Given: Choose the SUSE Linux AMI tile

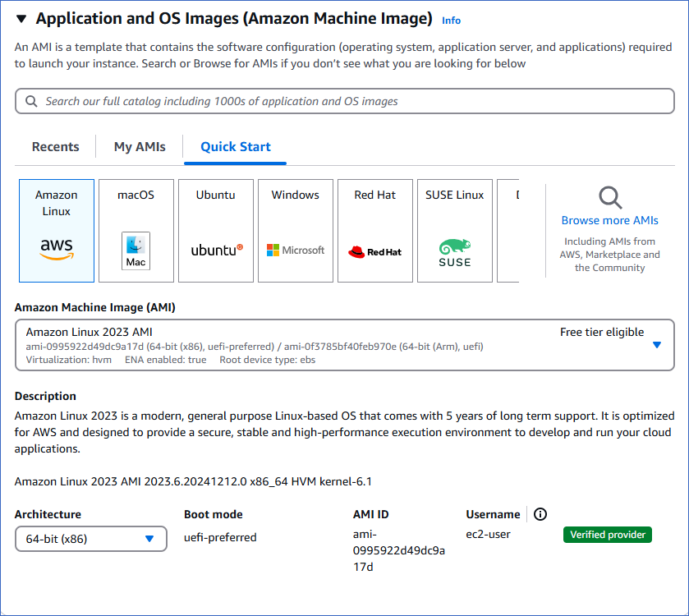Looking at the screenshot, I should click(455, 231).
